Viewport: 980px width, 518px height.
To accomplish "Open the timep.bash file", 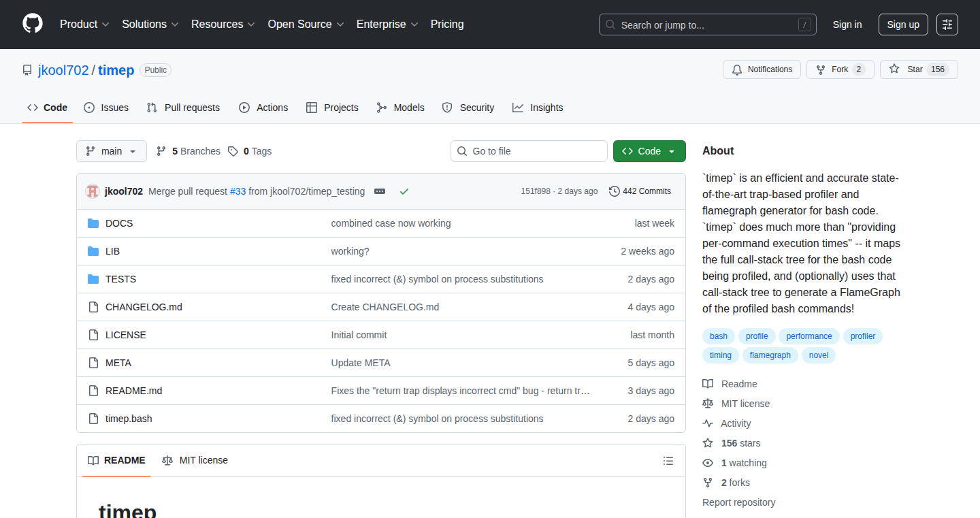I will (129, 419).
